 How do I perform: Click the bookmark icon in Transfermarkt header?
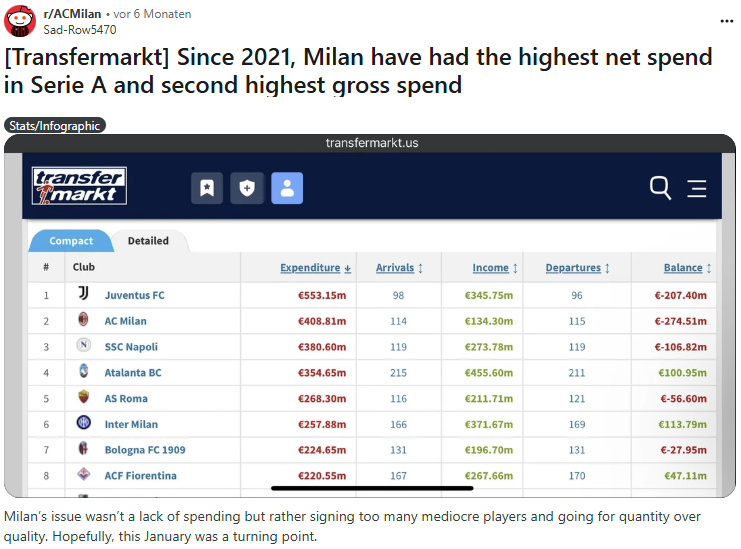(207, 187)
